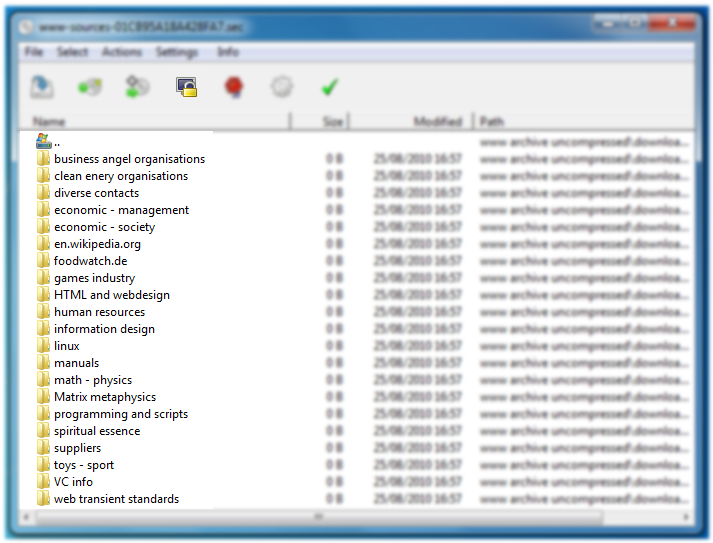Click the title bar application icon

(x=26, y=27)
